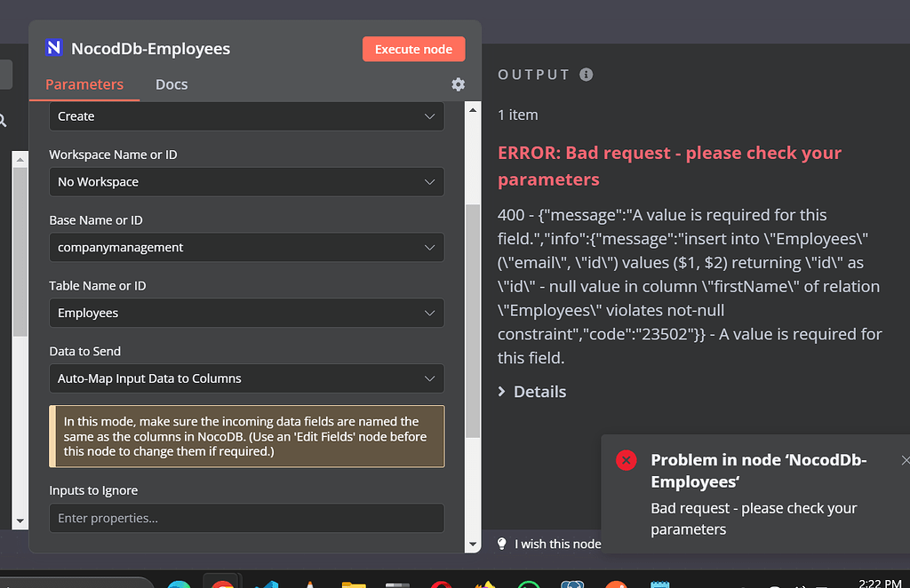The width and height of the screenshot is (910, 588).
Task: Expand the Details section in output
Action: (x=531, y=391)
